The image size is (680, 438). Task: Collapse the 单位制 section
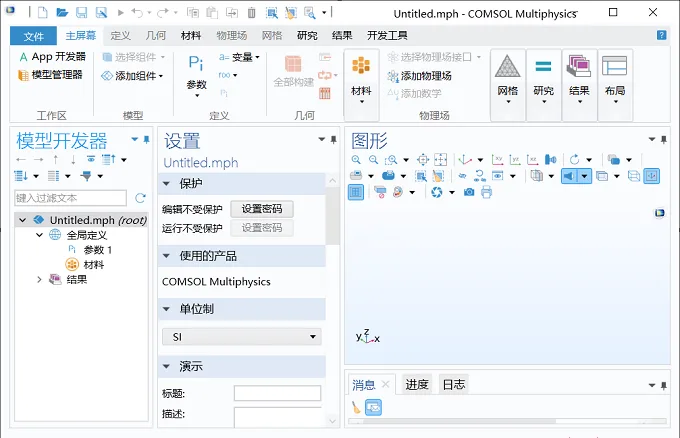[x=166, y=309]
